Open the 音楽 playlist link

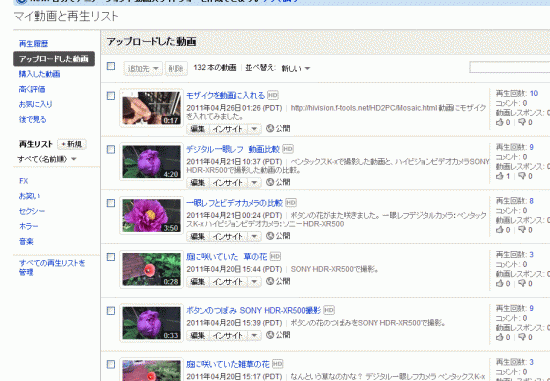tap(26, 241)
